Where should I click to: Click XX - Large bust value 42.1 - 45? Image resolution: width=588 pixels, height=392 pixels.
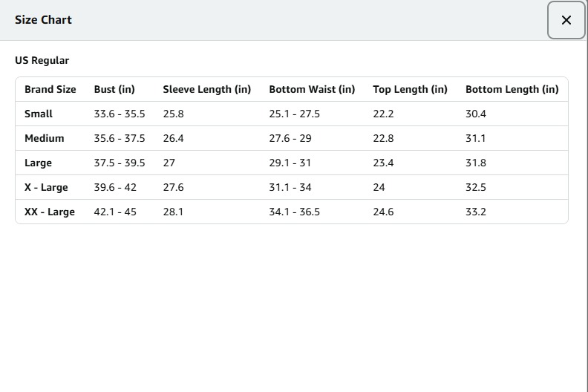[115, 212]
